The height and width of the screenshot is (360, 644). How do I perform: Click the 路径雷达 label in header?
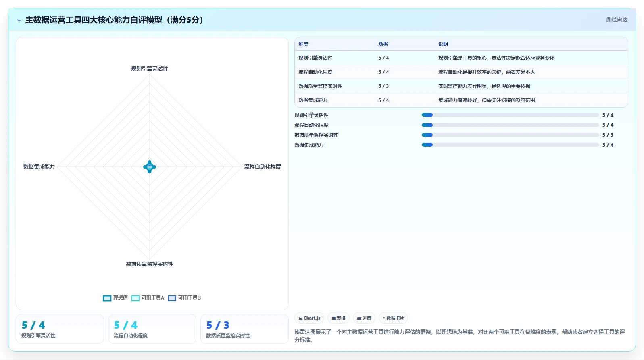pos(617,19)
